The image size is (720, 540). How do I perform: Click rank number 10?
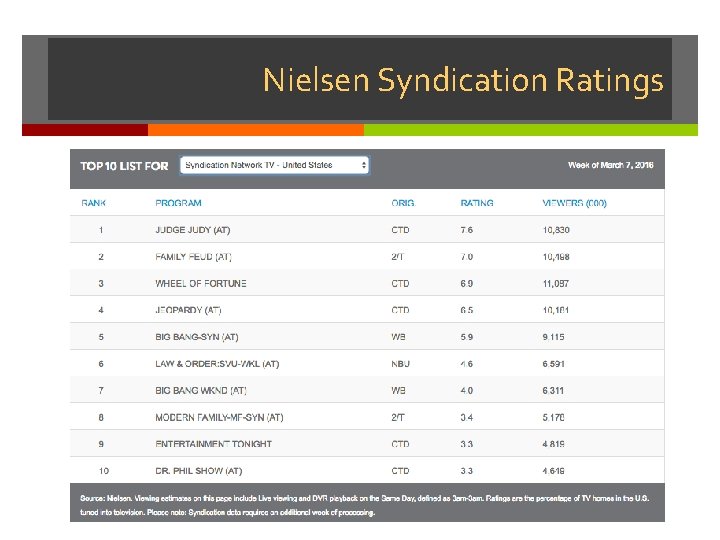(x=104, y=471)
